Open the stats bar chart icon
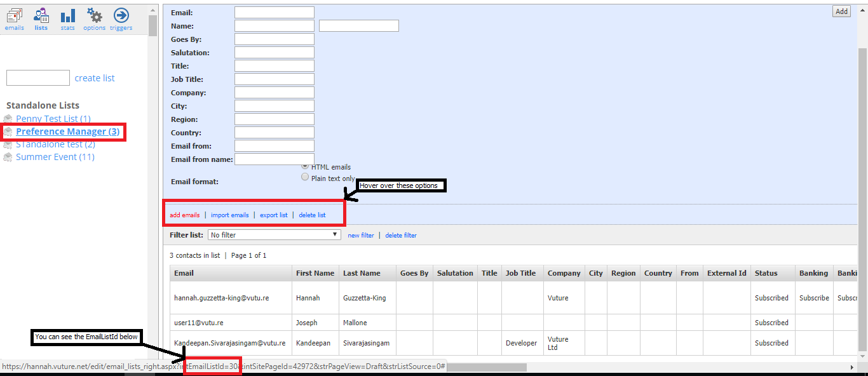Viewport: 868px width, 376px height. 67,15
